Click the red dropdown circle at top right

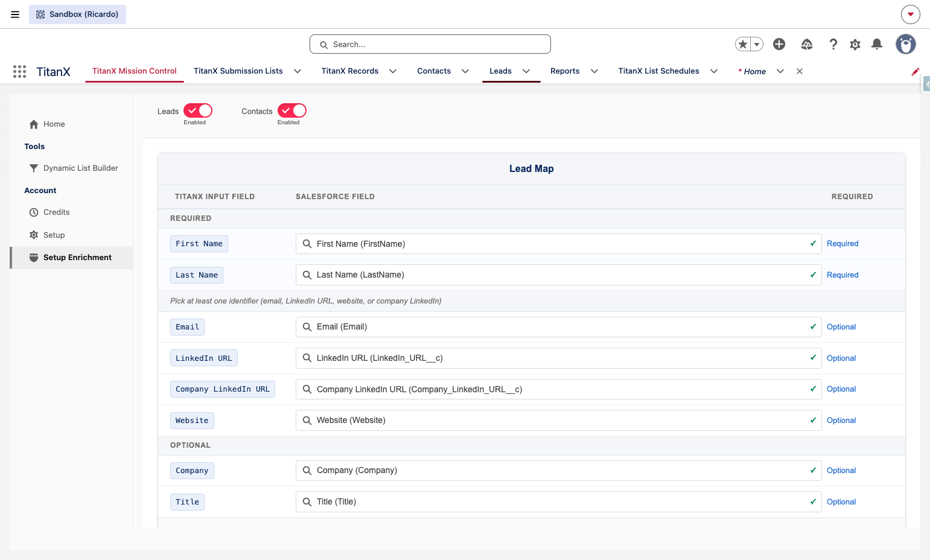[911, 14]
